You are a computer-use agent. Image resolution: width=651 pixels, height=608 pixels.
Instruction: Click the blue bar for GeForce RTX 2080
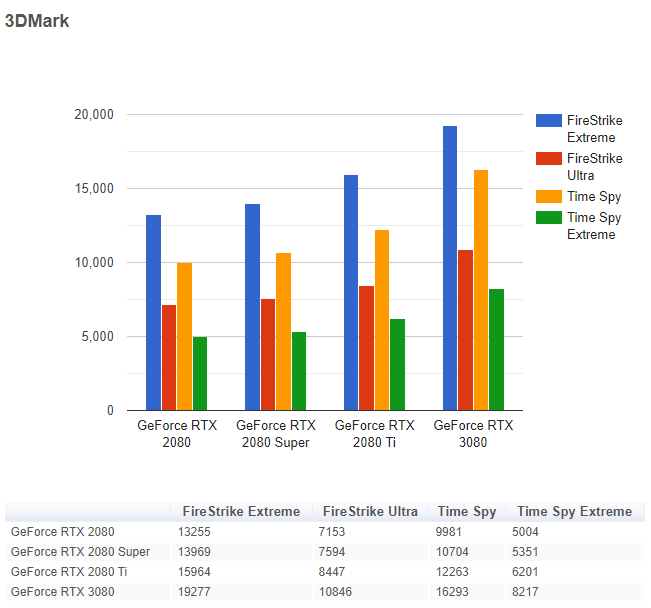click(153, 312)
